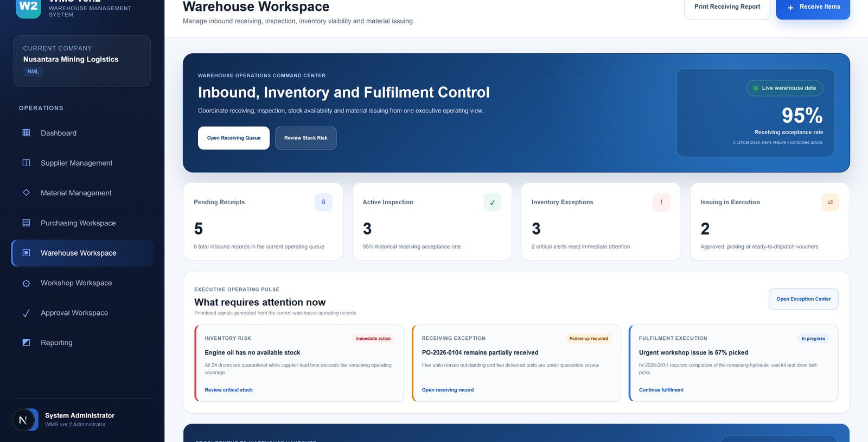The height and width of the screenshot is (442, 868).
Task: Click the Reporting sidebar icon
Action: coord(26,343)
